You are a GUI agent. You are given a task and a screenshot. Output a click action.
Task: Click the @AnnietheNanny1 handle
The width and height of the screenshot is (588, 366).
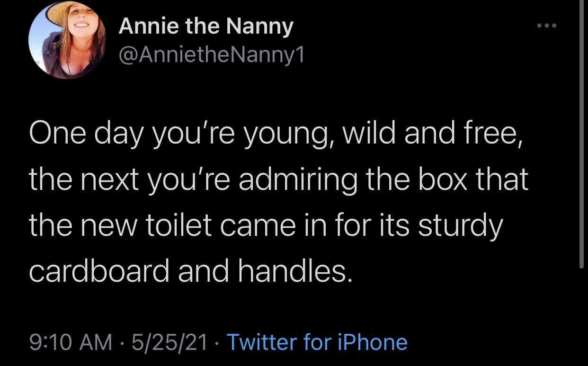pyautogui.click(x=212, y=56)
